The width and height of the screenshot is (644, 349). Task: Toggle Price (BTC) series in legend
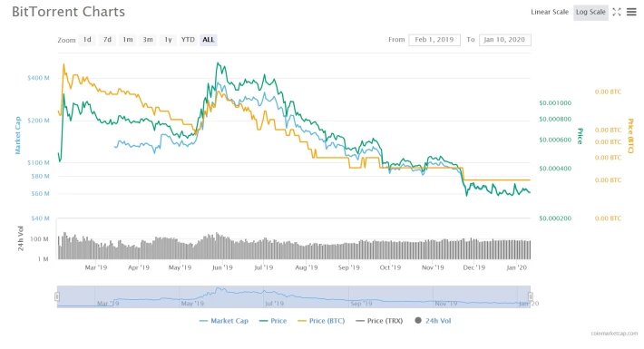tap(321, 321)
